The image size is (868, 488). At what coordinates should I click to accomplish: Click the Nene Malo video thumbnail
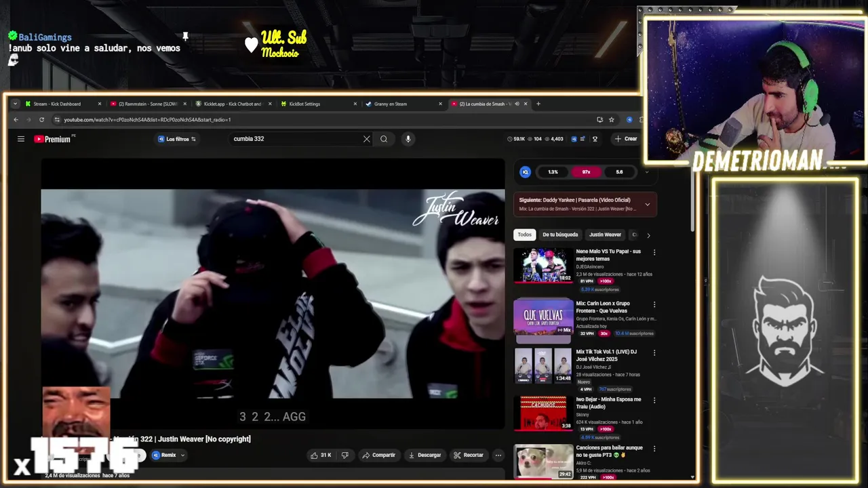(544, 265)
